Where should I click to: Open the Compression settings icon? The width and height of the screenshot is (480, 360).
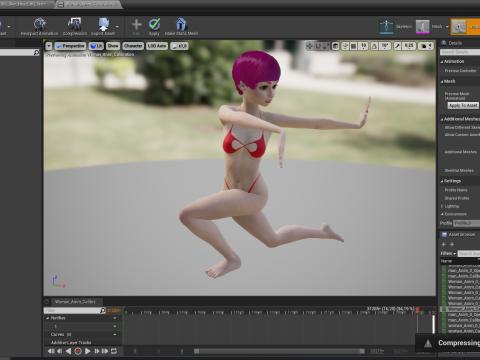coord(74,24)
